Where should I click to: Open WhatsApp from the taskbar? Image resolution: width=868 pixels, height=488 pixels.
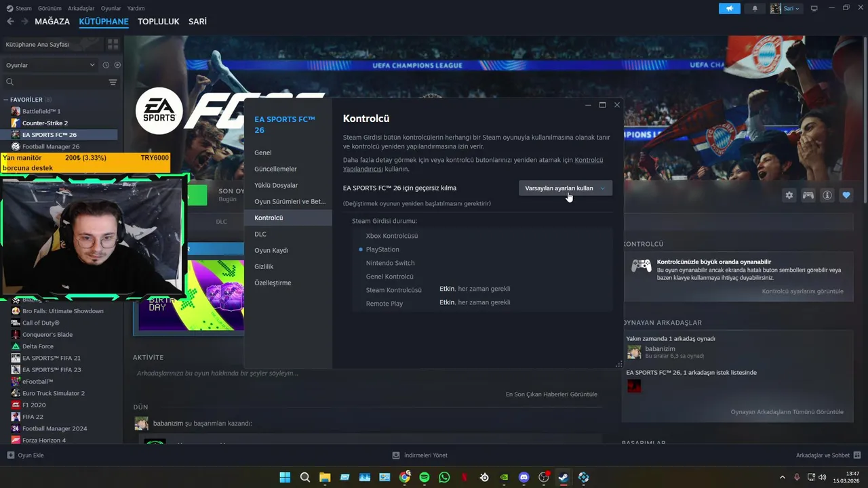[444, 477]
